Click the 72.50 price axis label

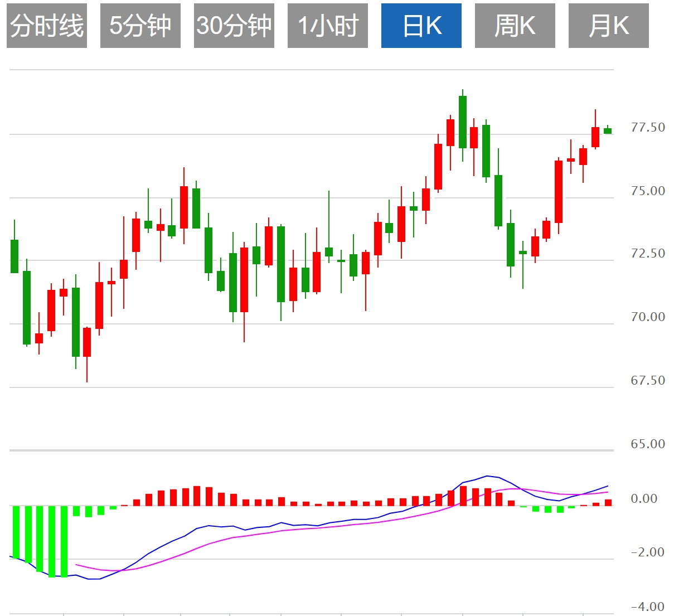[x=648, y=254]
